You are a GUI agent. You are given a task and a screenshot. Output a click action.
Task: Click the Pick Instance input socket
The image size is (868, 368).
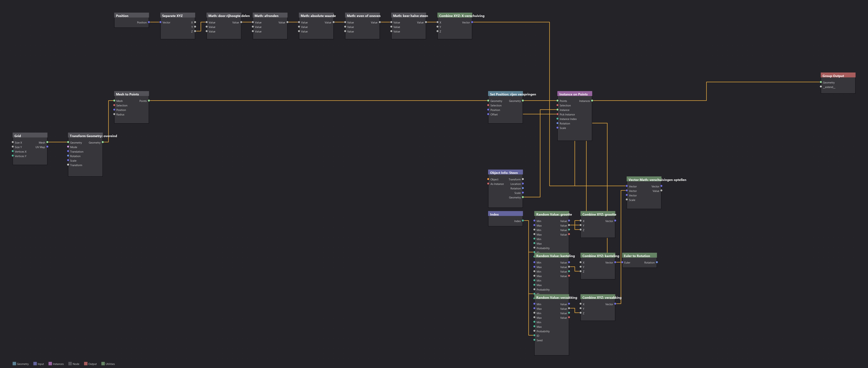(557, 114)
